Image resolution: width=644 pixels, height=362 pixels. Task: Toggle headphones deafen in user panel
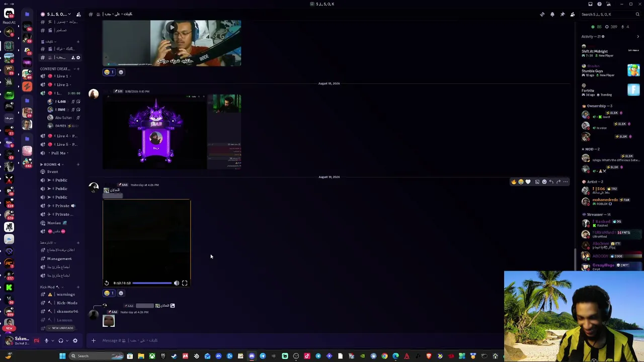coord(61,340)
